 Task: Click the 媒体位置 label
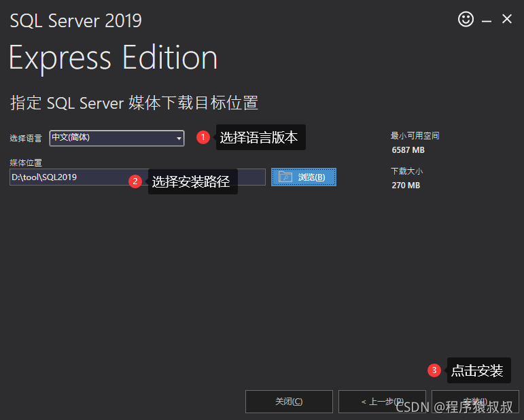click(26, 162)
